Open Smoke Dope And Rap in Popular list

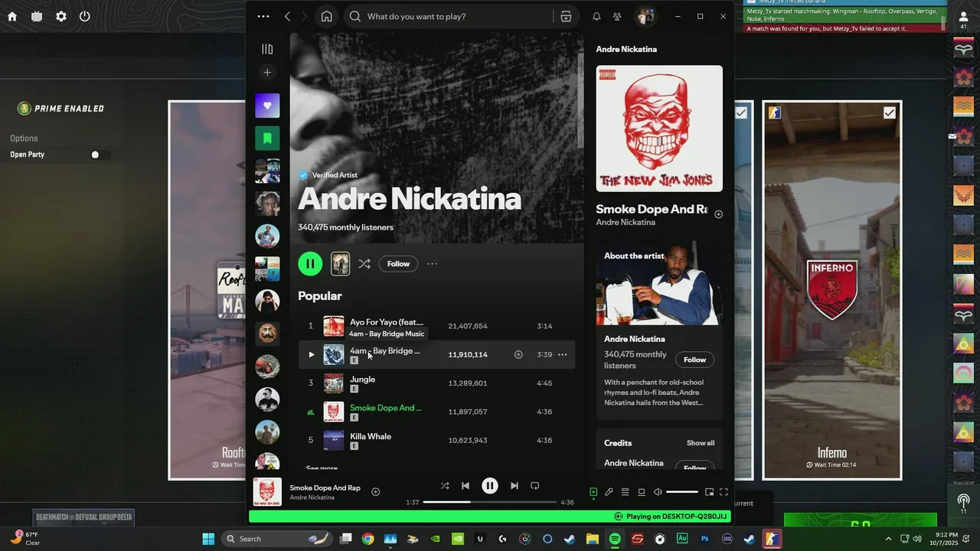pyautogui.click(x=386, y=408)
